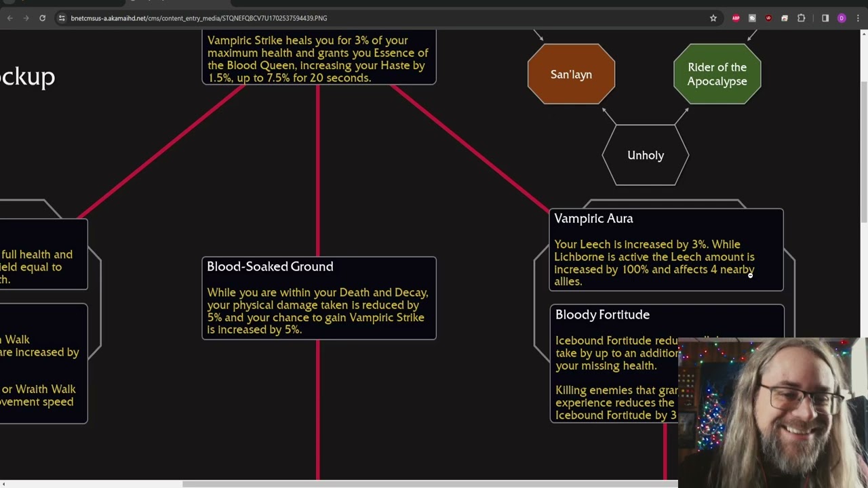Viewport: 868px width, 488px height.
Task: Reload the page with refresh icon
Action: click(42, 18)
